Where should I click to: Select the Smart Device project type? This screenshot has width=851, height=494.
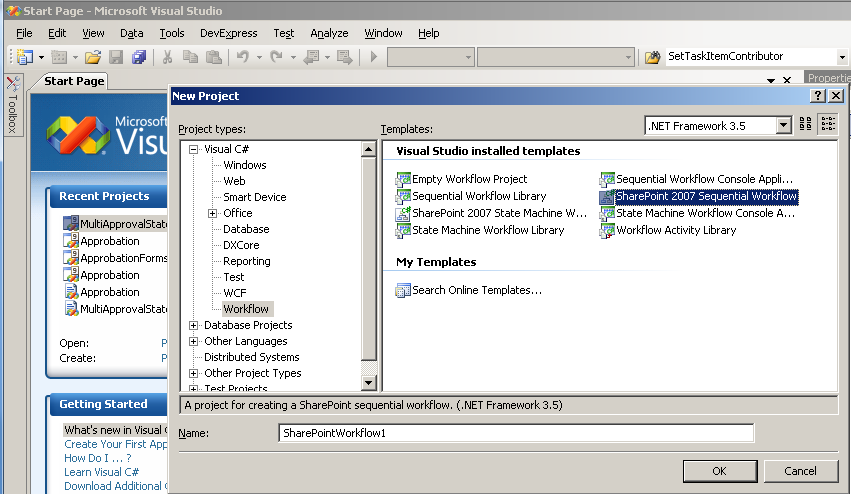pyautogui.click(x=255, y=198)
